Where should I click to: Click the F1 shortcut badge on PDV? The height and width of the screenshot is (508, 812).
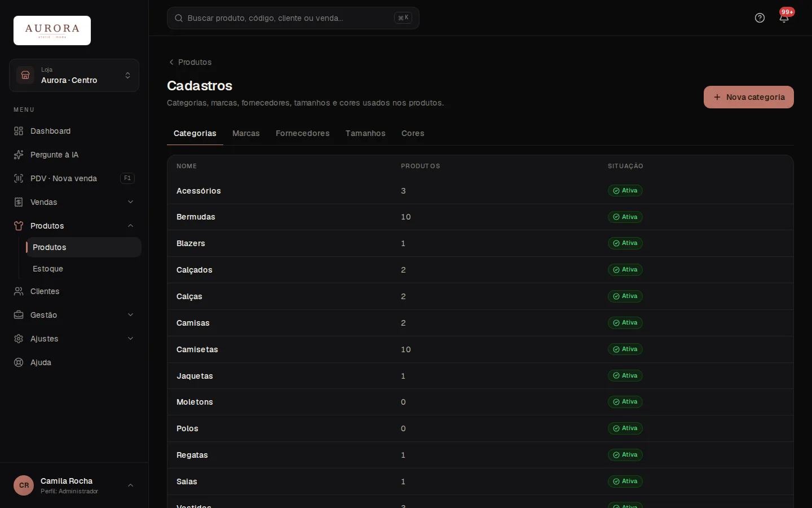pos(127,178)
